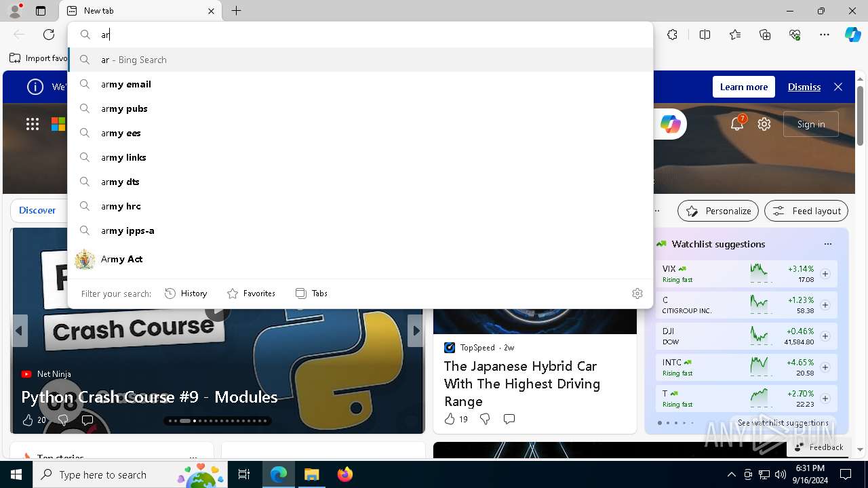Open Collections icon in toolbar
Screen dimensions: 868x488
[x=765, y=35]
